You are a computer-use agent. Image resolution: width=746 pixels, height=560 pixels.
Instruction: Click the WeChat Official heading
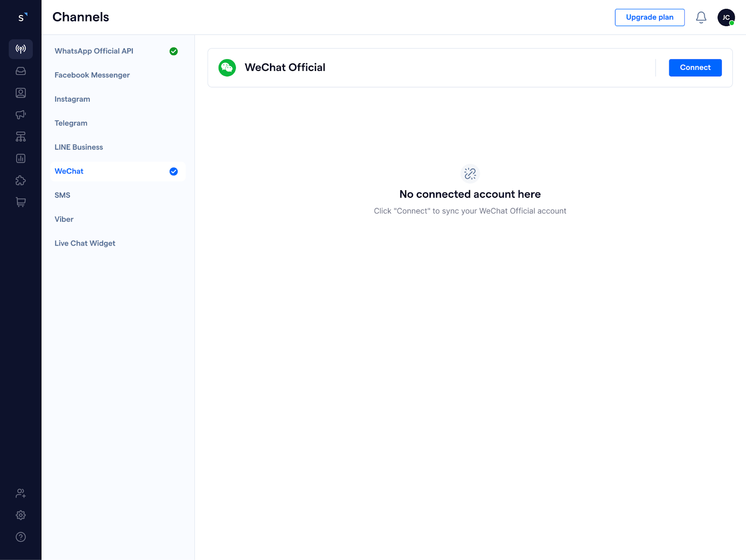[x=285, y=68]
